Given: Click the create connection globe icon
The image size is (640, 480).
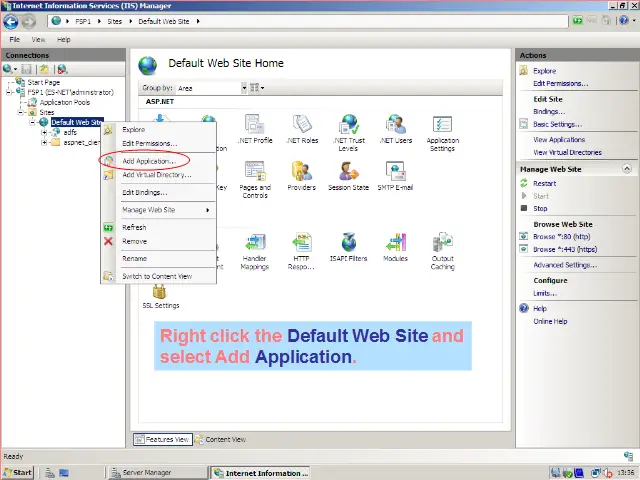Looking at the screenshot, I should pyautogui.click(x=8, y=69).
